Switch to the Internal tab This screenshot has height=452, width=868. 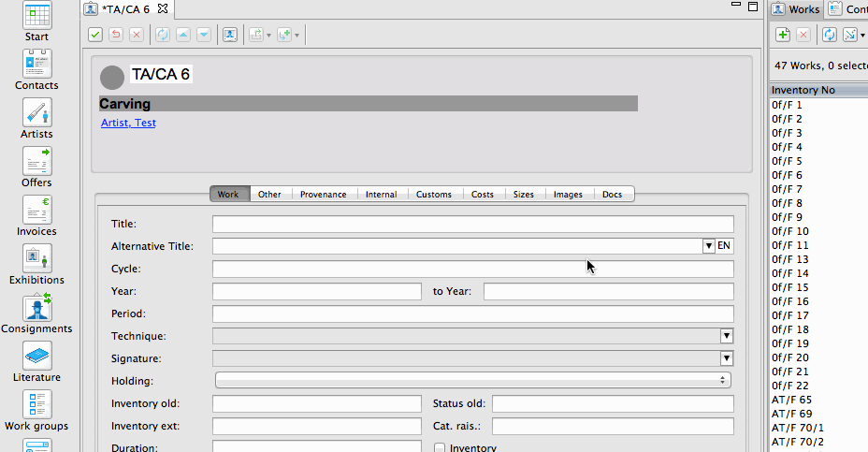pyautogui.click(x=382, y=195)
